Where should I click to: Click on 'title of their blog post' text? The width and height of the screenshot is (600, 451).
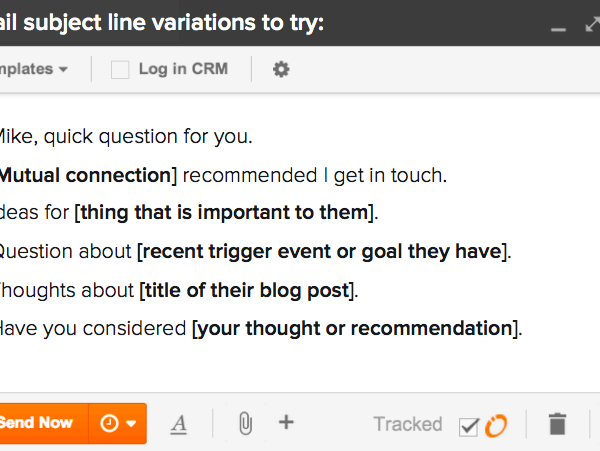point(247,290)
